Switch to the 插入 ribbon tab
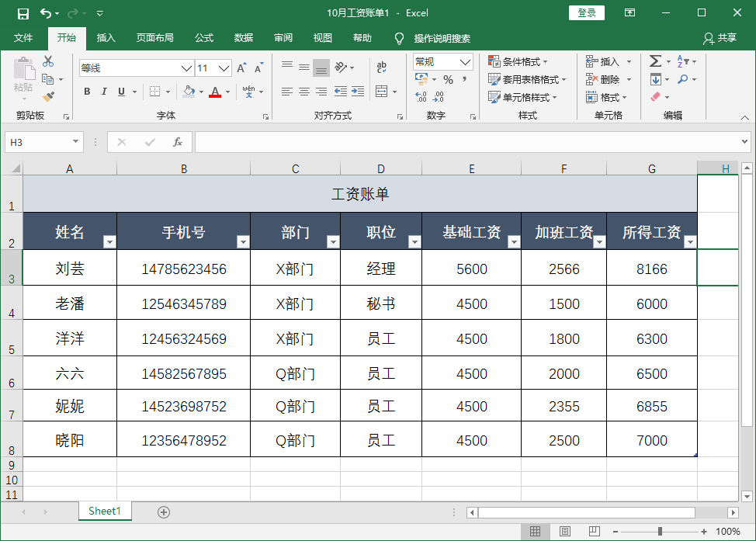Viewport: 756px width, 541px height. tap(105, 37)
